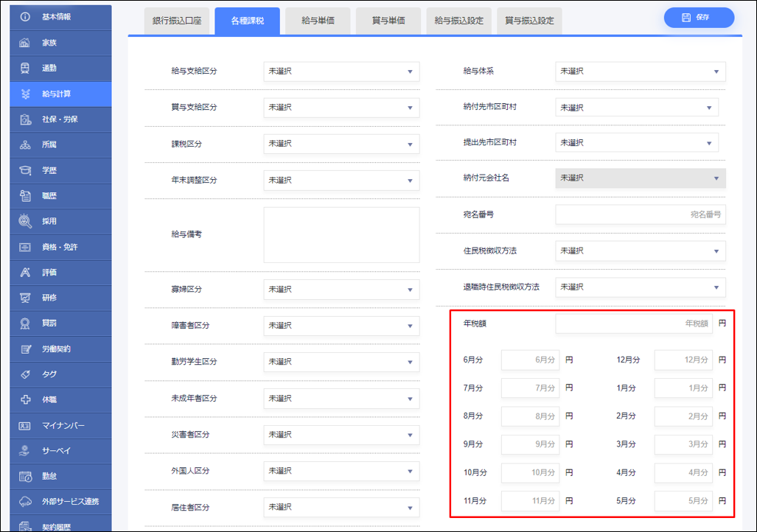Open the 給与支給区分 dropdown
The height and width of the screenshot is (532, 757).
click(x=341, y=71)
